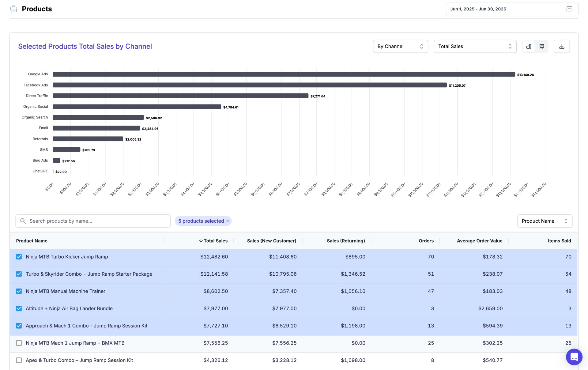The image size is (588, 370).
Task: Click the search magnifier icon
Action: 23,221
